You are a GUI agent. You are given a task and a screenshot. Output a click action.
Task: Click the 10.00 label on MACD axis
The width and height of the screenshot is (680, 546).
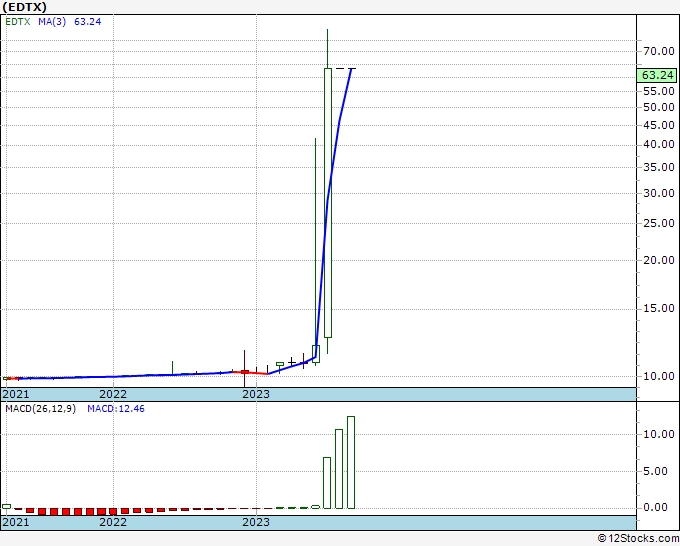pos(659,434)
